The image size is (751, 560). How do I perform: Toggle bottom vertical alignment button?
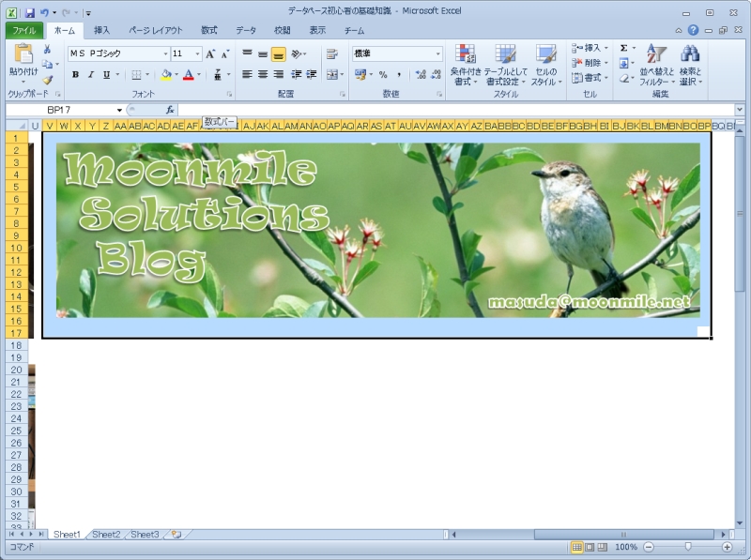(279, 54)
